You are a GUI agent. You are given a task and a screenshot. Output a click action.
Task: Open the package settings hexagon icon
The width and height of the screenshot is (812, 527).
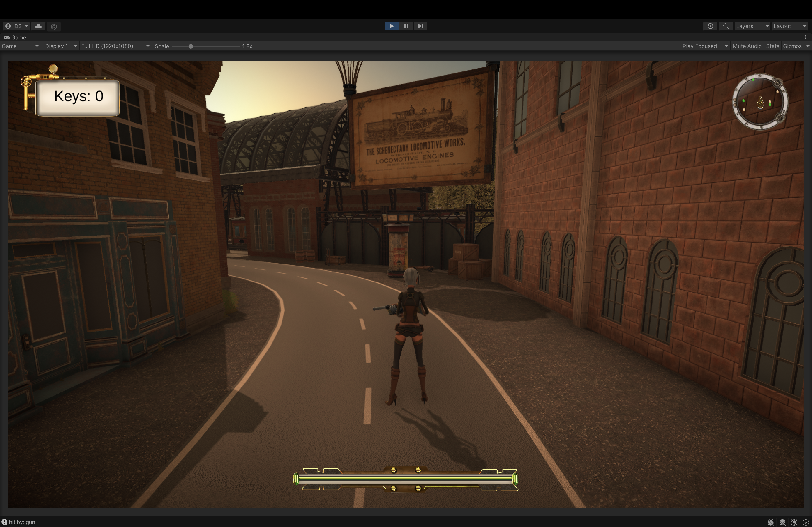[54, 26]
